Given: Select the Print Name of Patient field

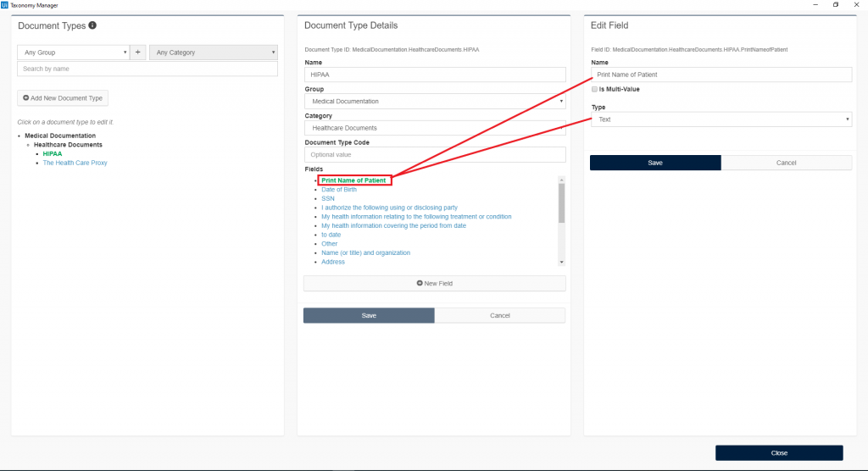Looking at the screenshot, I should click(x=353, y=180).
